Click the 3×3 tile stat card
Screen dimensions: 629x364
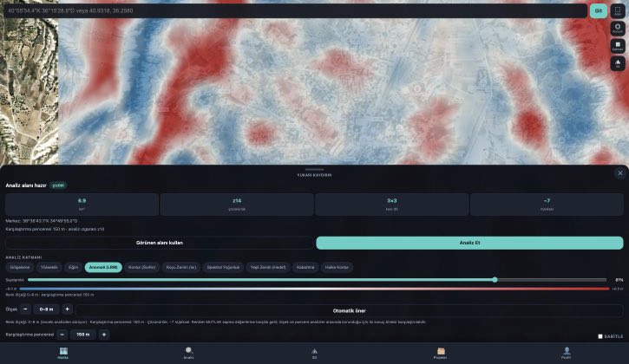point(392,204)
